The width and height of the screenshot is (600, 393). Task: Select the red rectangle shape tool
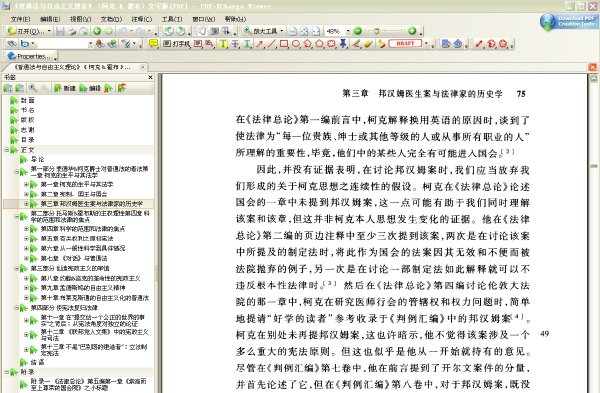click(x=284, y=44)
